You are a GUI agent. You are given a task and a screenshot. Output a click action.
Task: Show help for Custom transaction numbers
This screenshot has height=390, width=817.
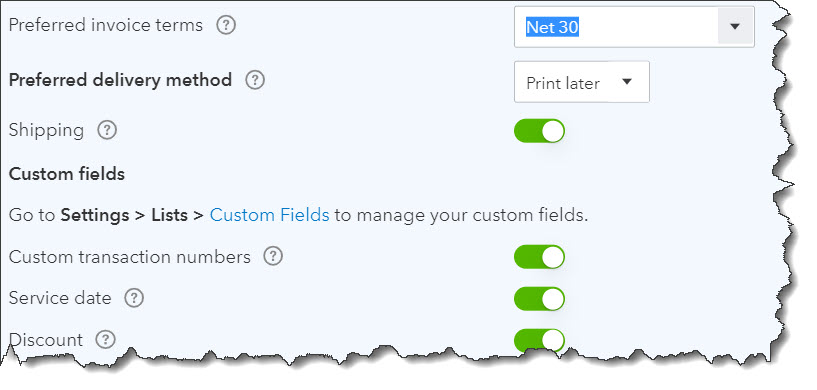(273, 257)
